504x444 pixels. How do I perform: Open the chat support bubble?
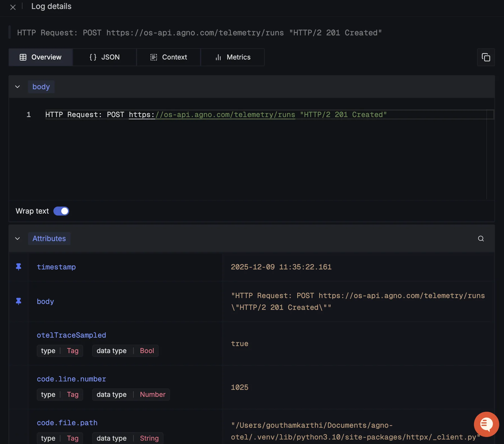[486, 424]
